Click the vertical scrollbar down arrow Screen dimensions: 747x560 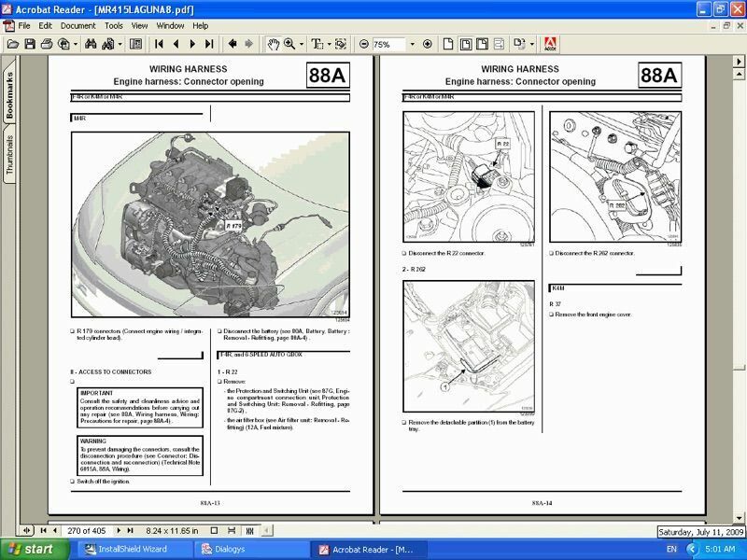739,518
